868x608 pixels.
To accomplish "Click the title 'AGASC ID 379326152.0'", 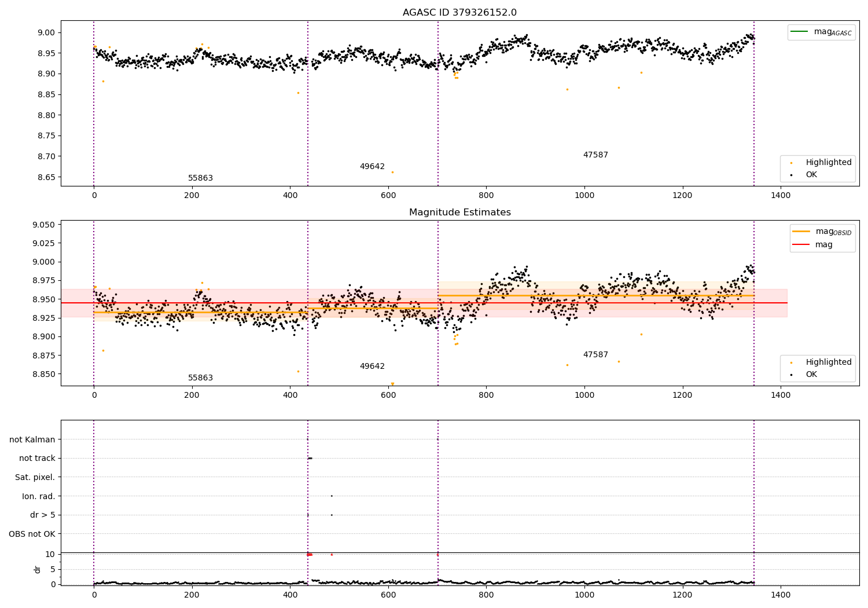I will [x=459, y=13].
